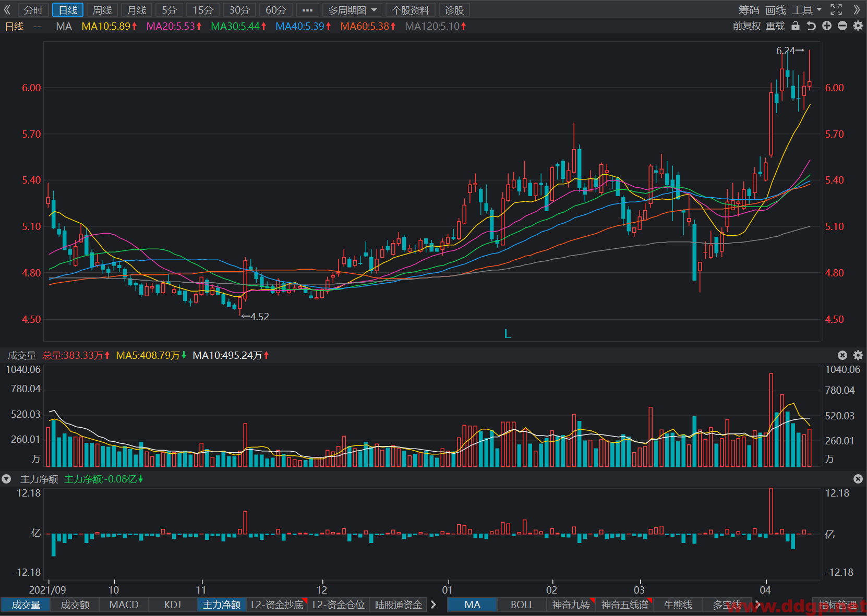The image size is (867, 616).
Task: Zoom in chart with plus icon
Action: point(827,26)
